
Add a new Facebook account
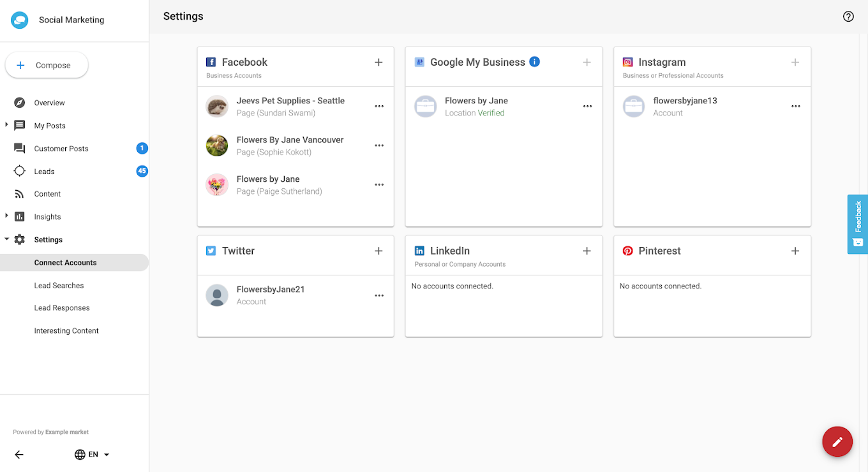click(378, 63)
